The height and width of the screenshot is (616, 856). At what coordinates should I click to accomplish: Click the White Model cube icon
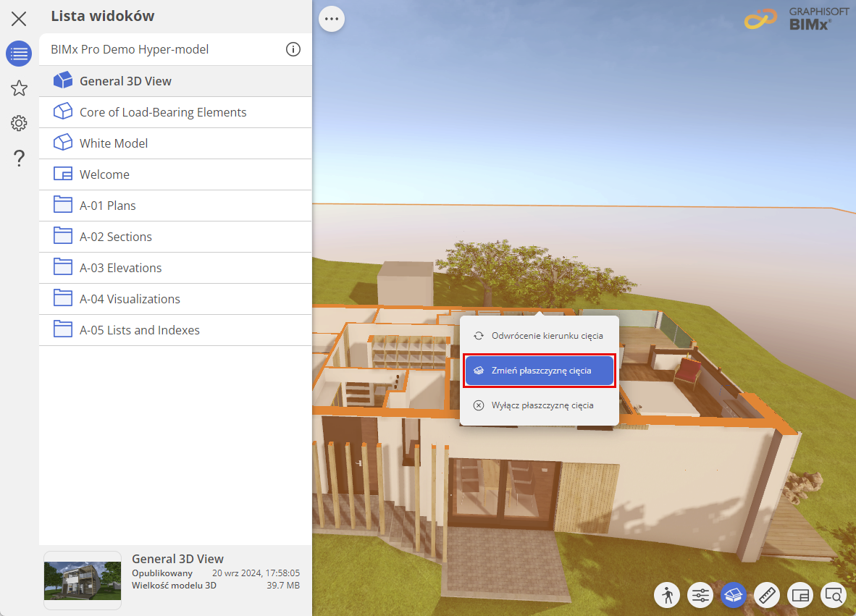click(x=63, y=143)
